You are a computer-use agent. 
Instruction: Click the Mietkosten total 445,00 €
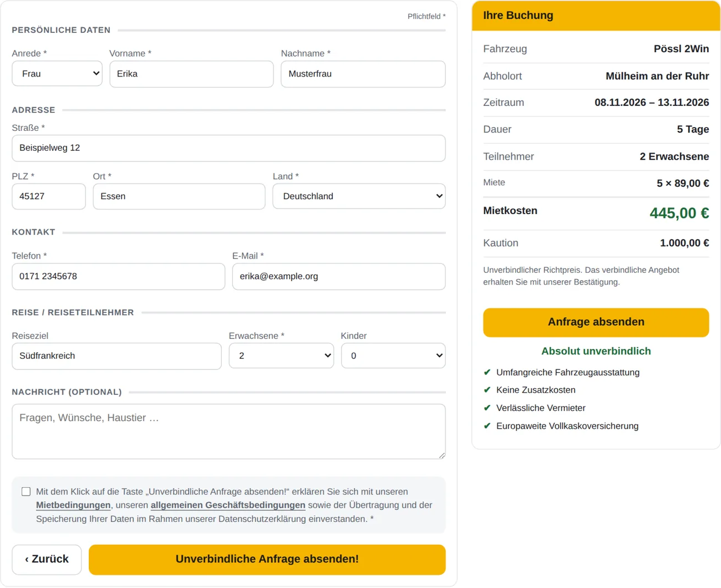pyautogui.click(x=679, y=213)
